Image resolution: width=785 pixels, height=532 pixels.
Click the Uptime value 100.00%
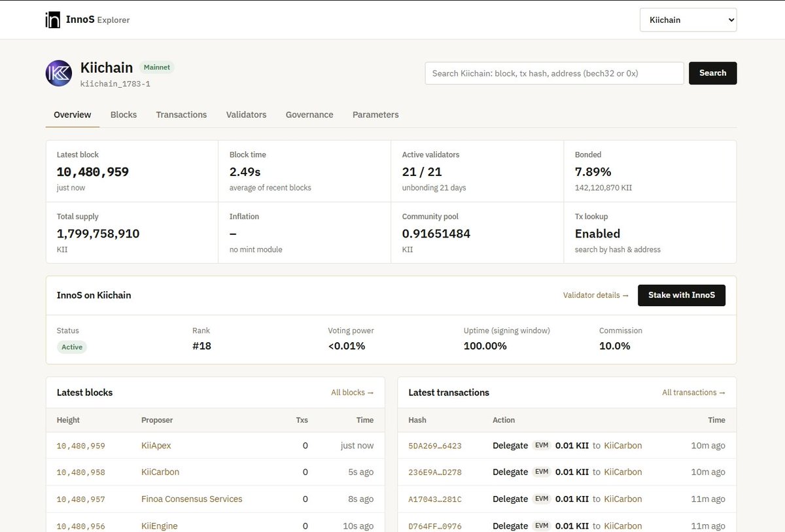point(485,346)
